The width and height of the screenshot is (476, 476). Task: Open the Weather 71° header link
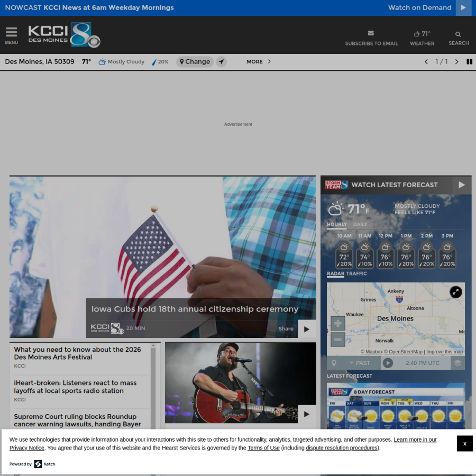click(422, 38)
